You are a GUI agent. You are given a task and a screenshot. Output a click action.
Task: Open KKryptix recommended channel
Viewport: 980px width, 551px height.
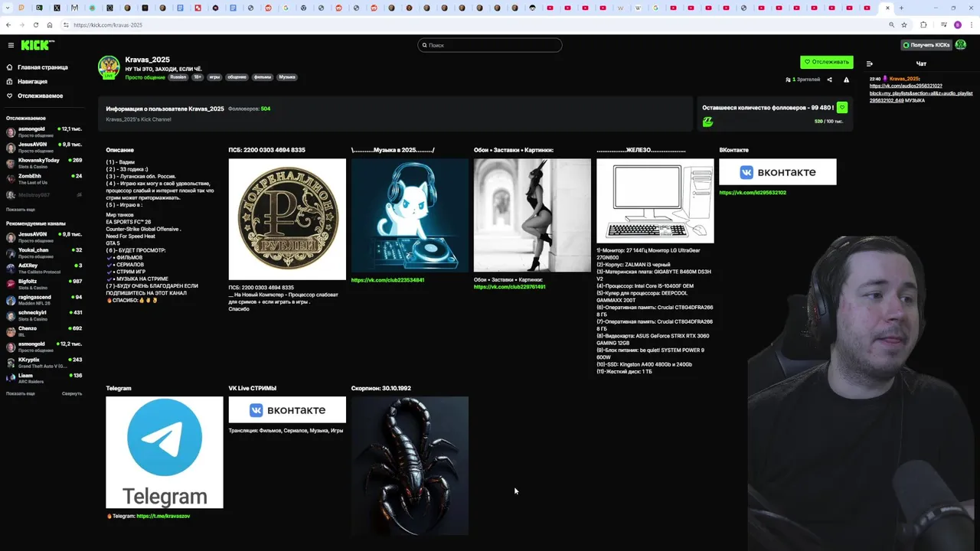coord(44,363)
